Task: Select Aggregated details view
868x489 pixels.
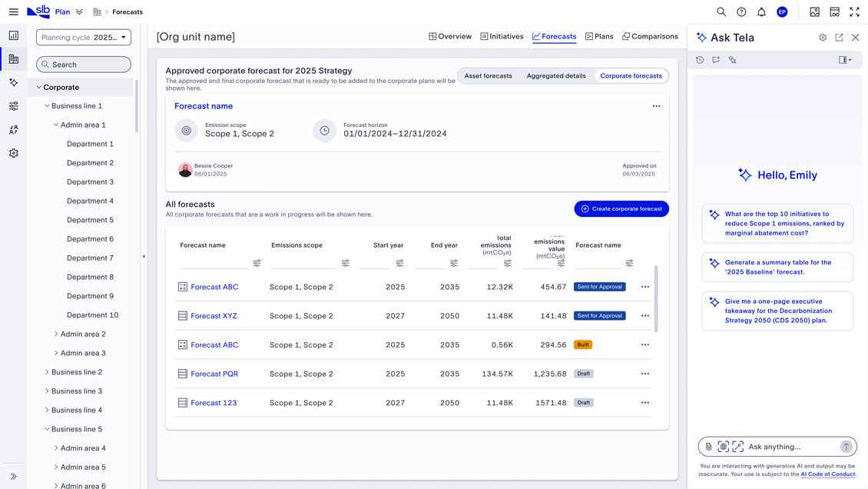Action: pos(556,76)
